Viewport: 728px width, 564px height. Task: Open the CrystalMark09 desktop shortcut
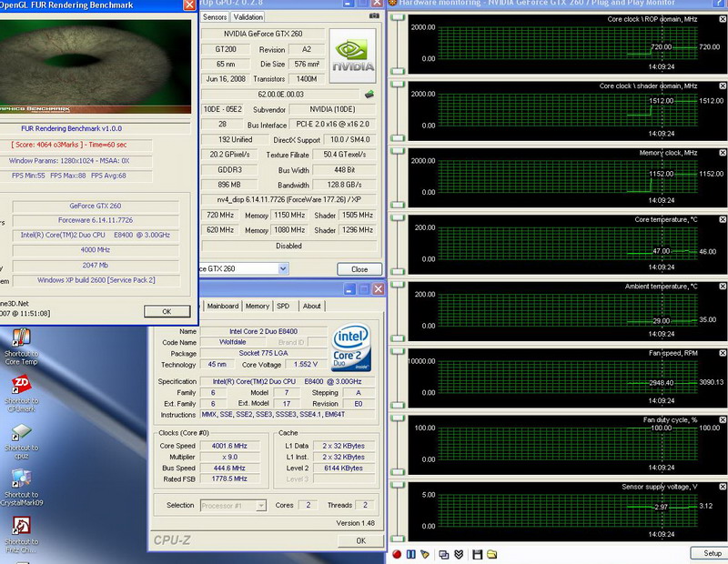21,488
